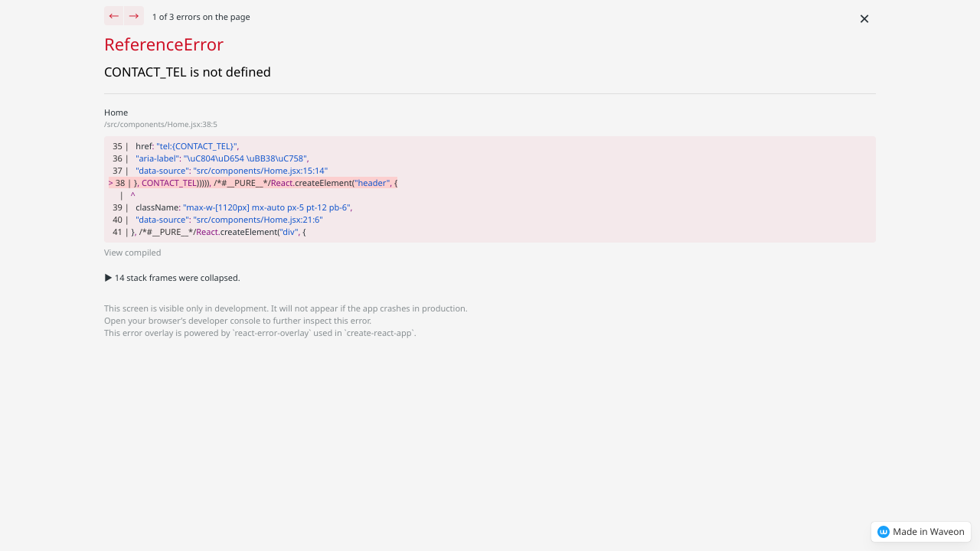Click the 'CONTACT_TEL is not defined' message

point(188,72)
